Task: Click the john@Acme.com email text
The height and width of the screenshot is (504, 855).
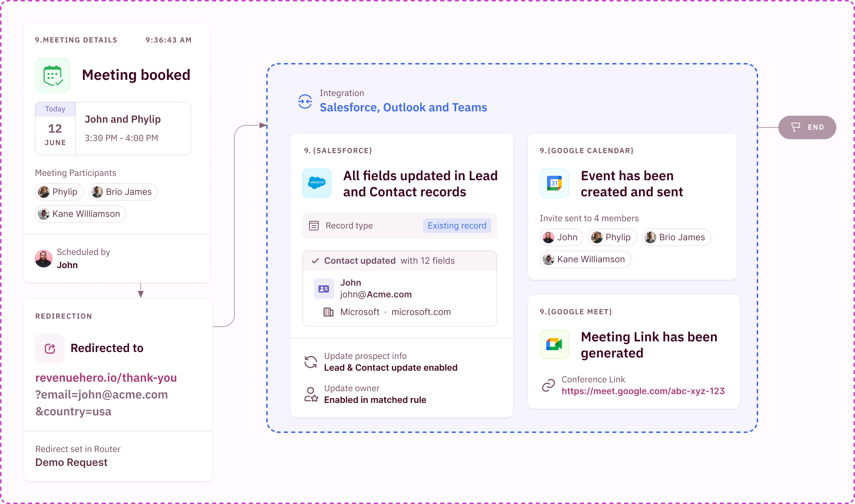Action: click(376, 294)
